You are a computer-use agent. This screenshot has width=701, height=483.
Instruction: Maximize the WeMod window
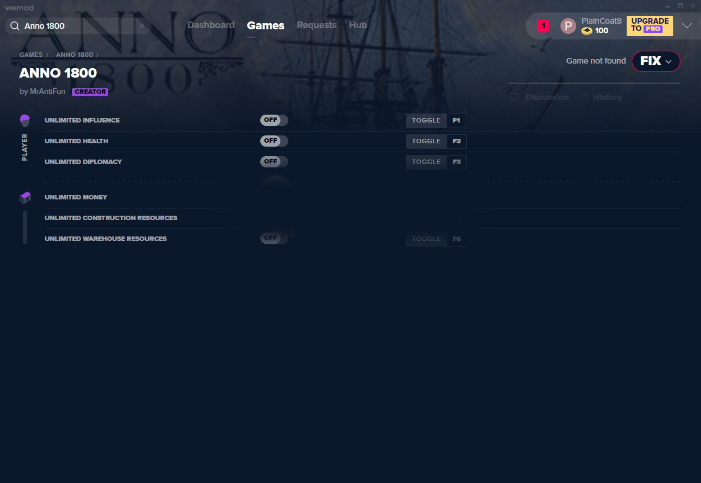click(680, 6)
